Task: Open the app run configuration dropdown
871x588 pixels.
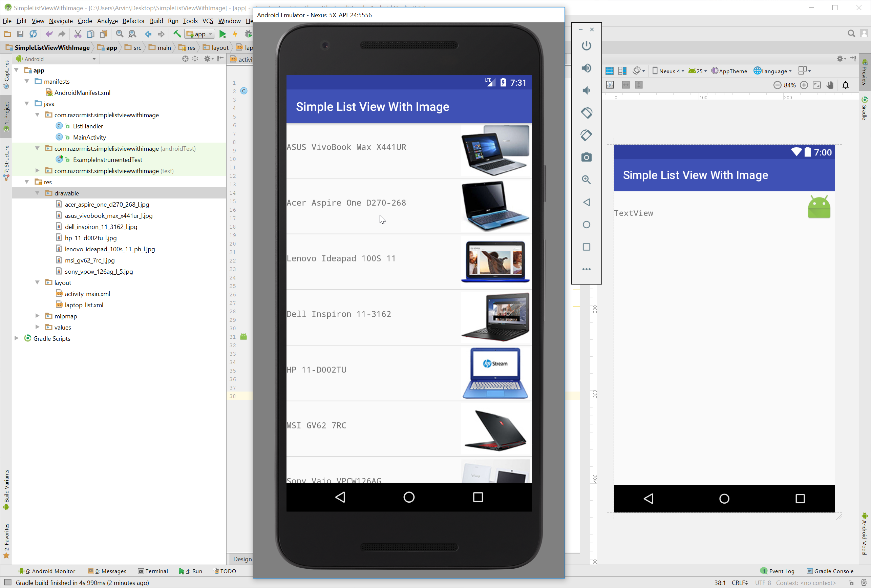Action: tap(200, 34)
